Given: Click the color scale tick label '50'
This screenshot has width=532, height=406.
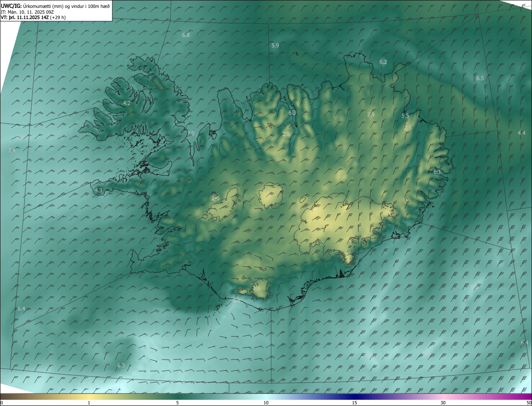Looking at the screenshot, I should 529,403.
